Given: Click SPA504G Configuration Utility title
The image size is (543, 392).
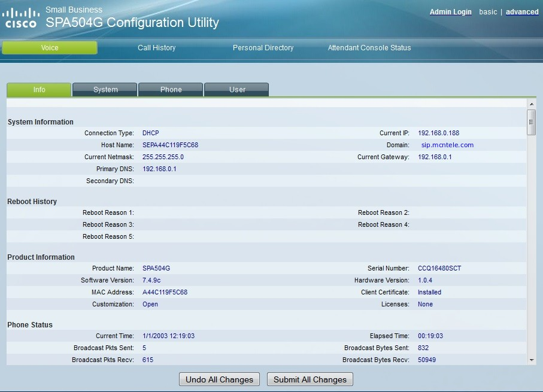Looking at the screenshot, I should click(x=132, y=23).
